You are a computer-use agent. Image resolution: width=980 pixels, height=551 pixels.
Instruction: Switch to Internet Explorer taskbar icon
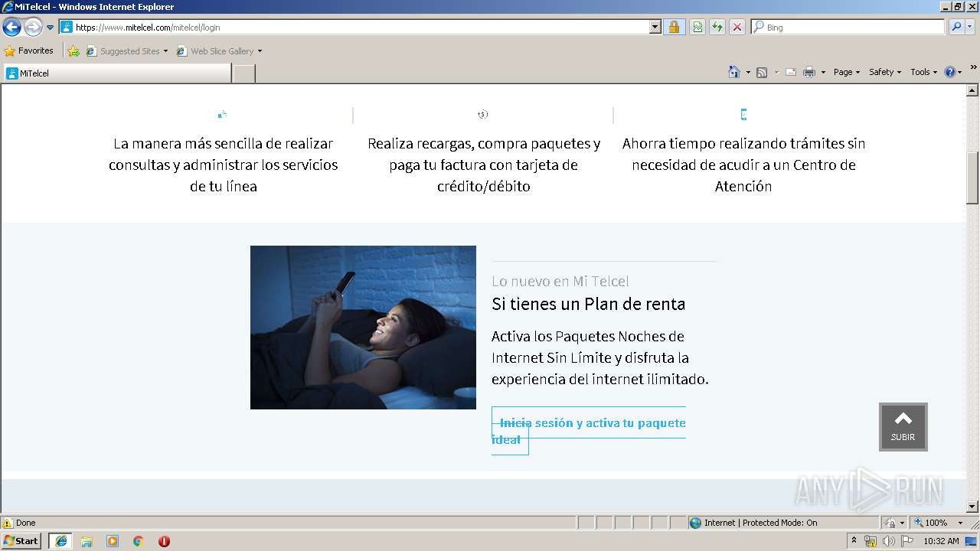(x=61, y=541)
